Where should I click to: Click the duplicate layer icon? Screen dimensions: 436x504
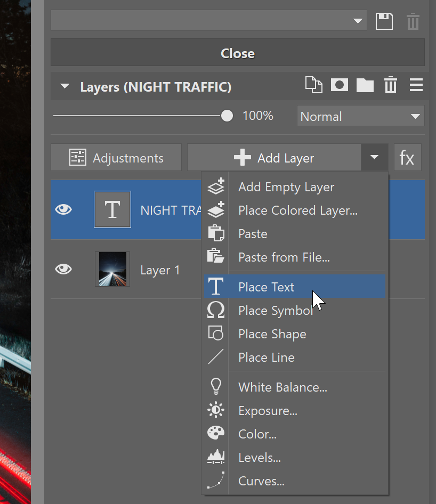pos(313,85)
